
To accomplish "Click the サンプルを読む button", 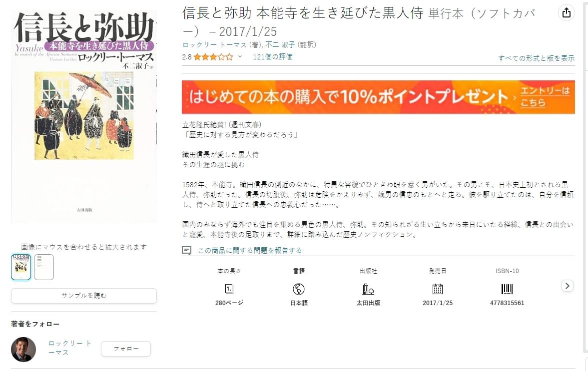I will 83,296.
